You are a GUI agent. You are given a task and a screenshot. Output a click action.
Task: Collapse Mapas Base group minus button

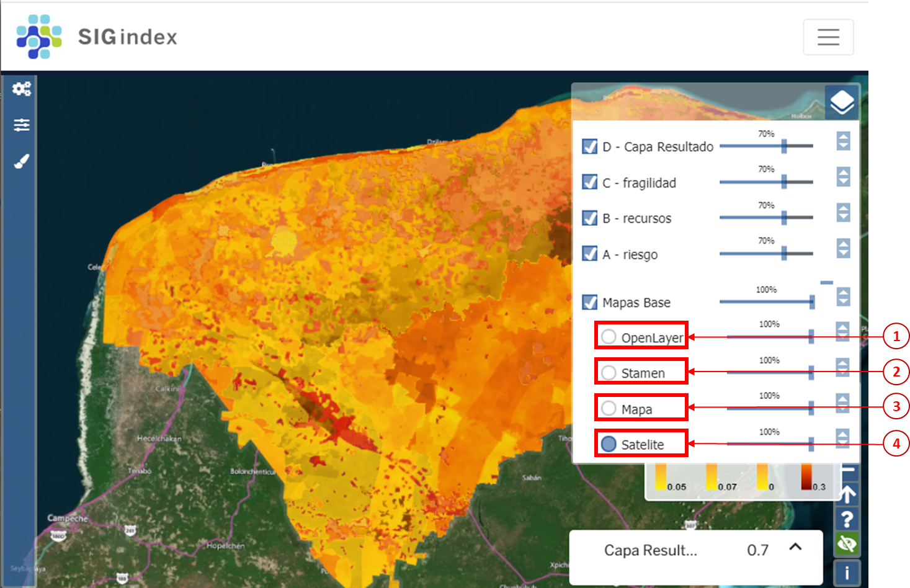click(827, 282)
